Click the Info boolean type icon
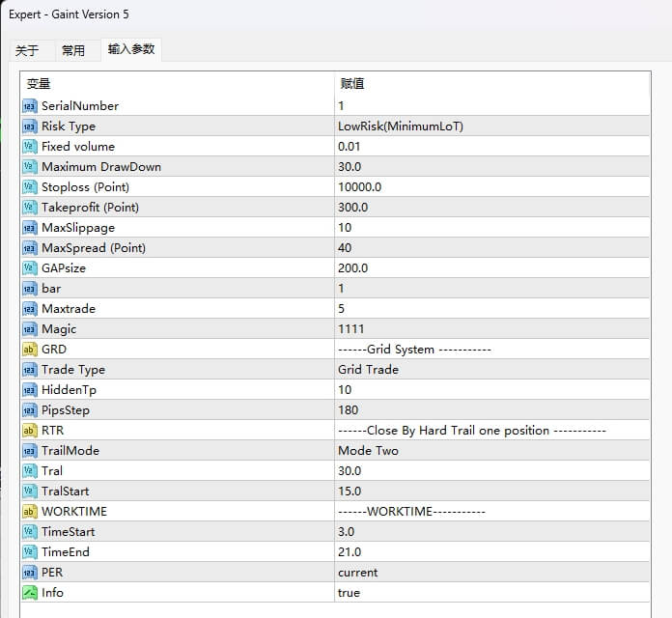The image size is (672, 618). click(x=29, y=593)
